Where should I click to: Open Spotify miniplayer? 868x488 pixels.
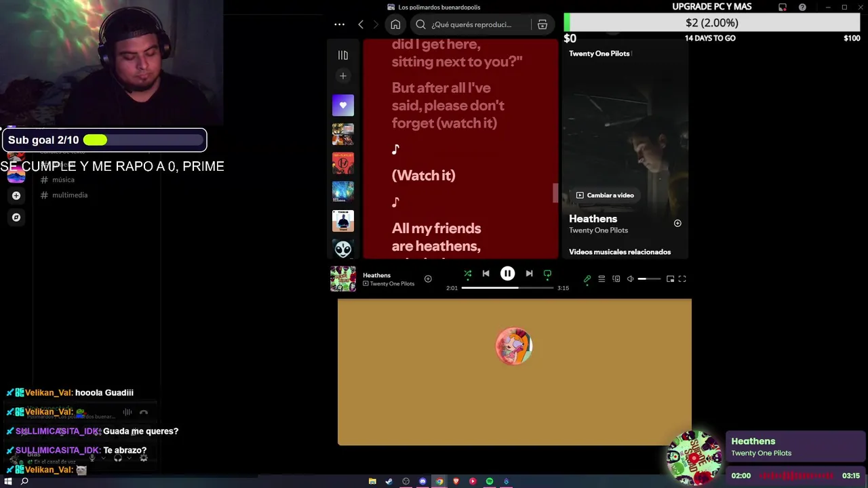point(670,279)
